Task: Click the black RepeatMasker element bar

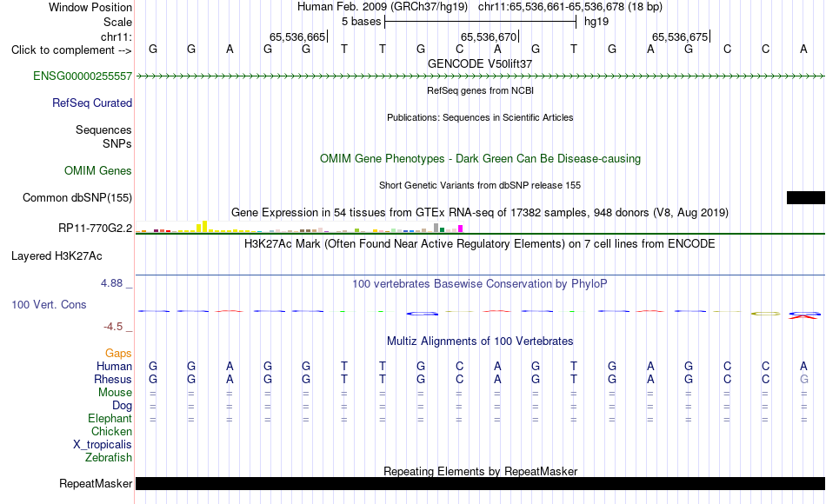Action: click(x=481, y=483)
